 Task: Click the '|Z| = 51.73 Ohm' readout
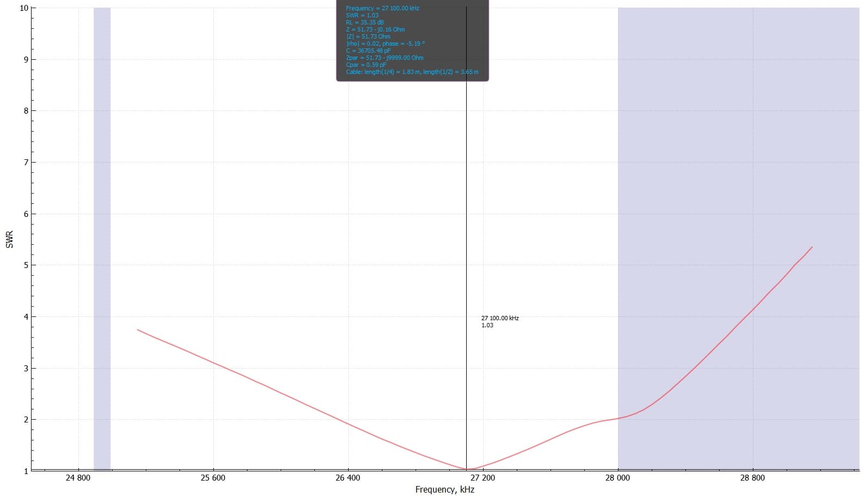point(368,36)
